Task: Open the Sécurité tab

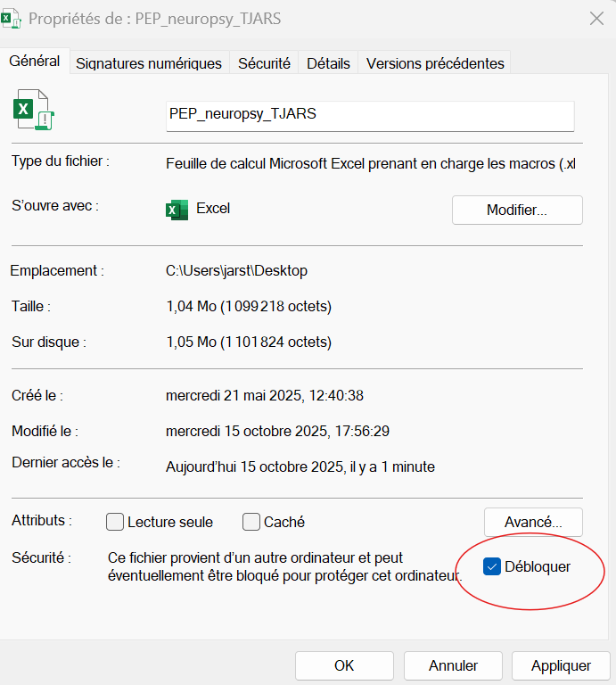Action: click(264, 63)
